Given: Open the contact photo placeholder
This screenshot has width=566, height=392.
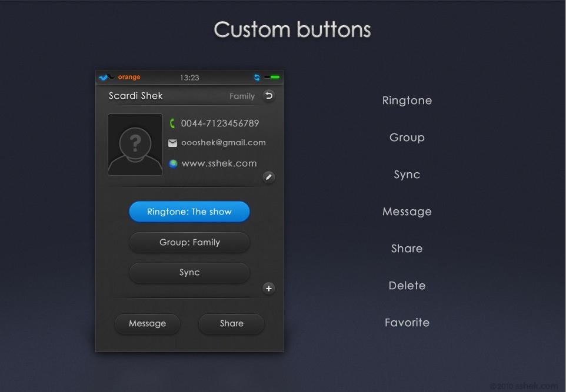Looking at the screenshot, I should click(135, 145).
